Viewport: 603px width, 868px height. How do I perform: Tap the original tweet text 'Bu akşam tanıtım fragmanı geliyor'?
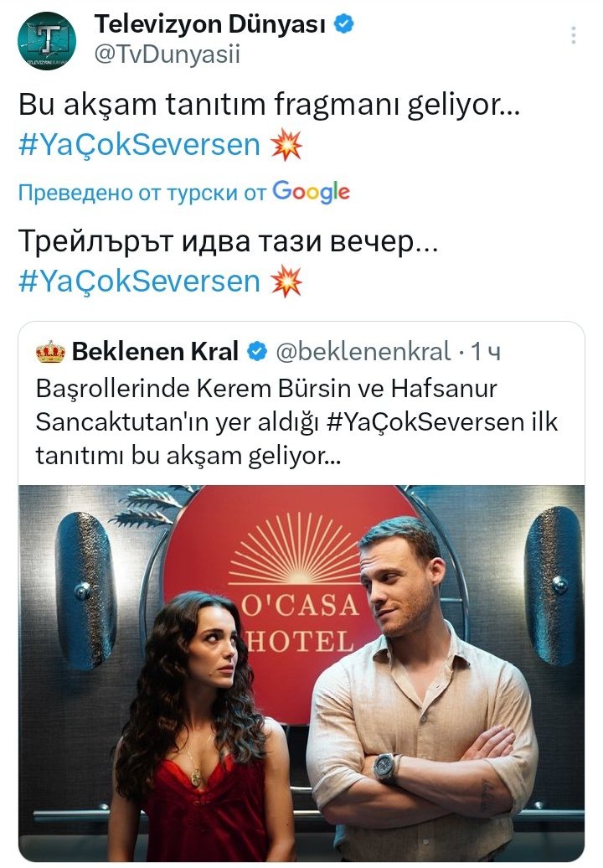pos(269,106)
